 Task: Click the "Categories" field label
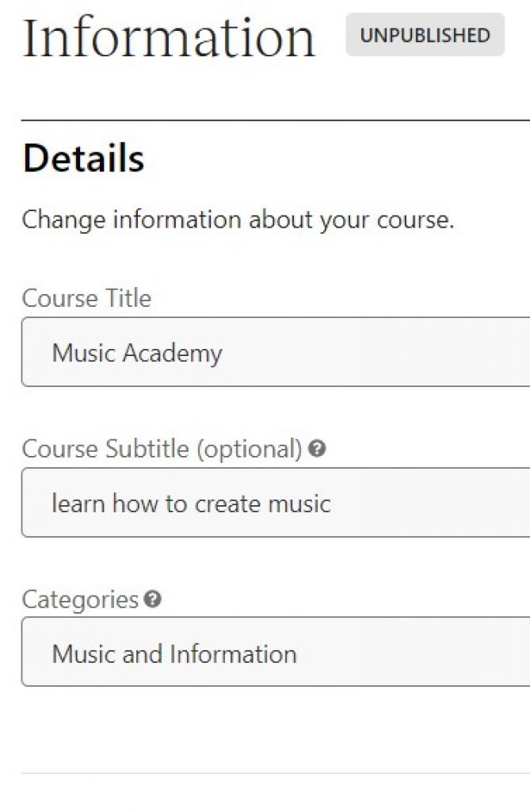coord(80,599)
